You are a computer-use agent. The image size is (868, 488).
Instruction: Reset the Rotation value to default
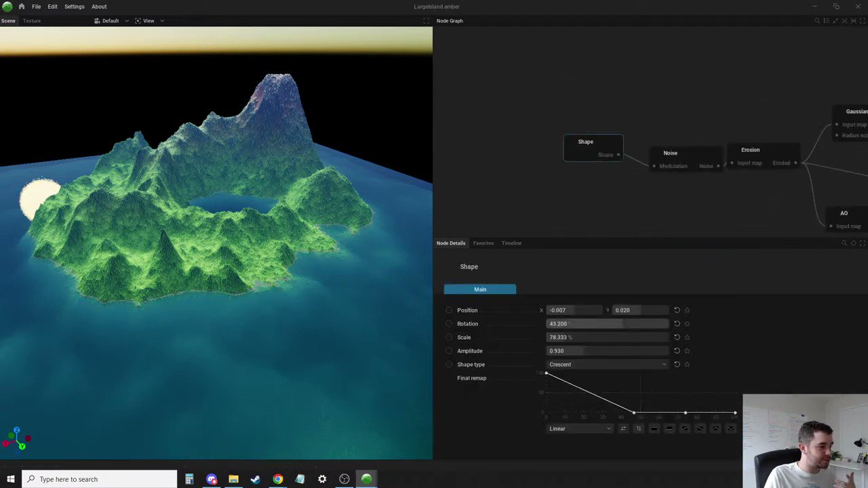[677, 323]
